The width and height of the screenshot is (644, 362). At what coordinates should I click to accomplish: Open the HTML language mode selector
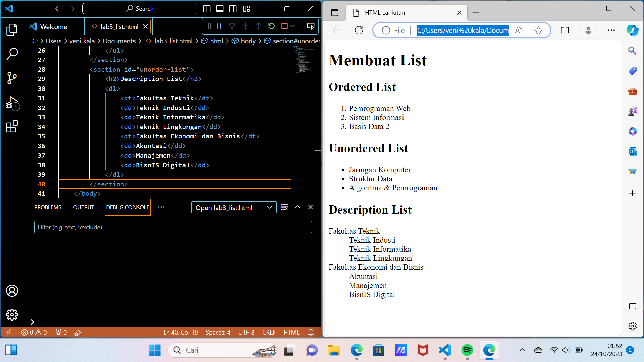coord(291,332)
